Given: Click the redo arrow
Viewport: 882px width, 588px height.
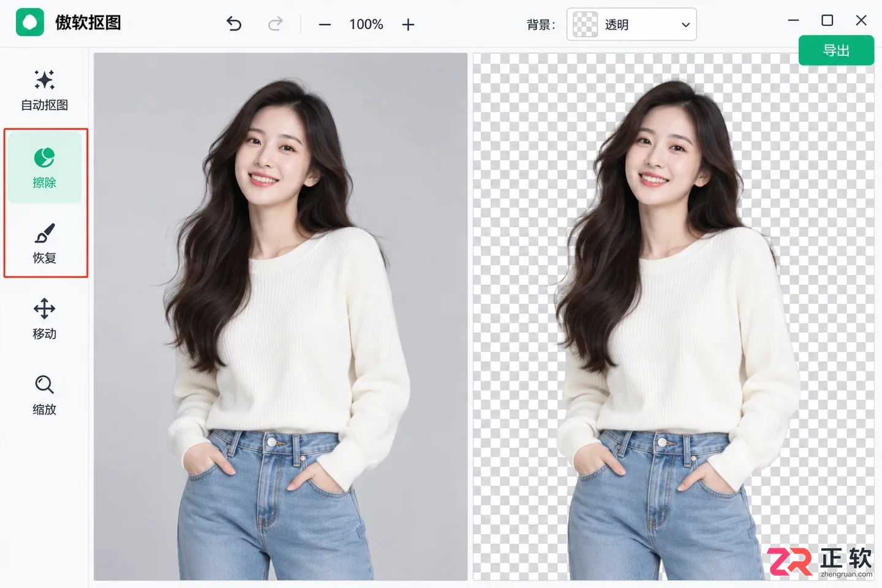Looking at the screenshot, I should 276,24.
